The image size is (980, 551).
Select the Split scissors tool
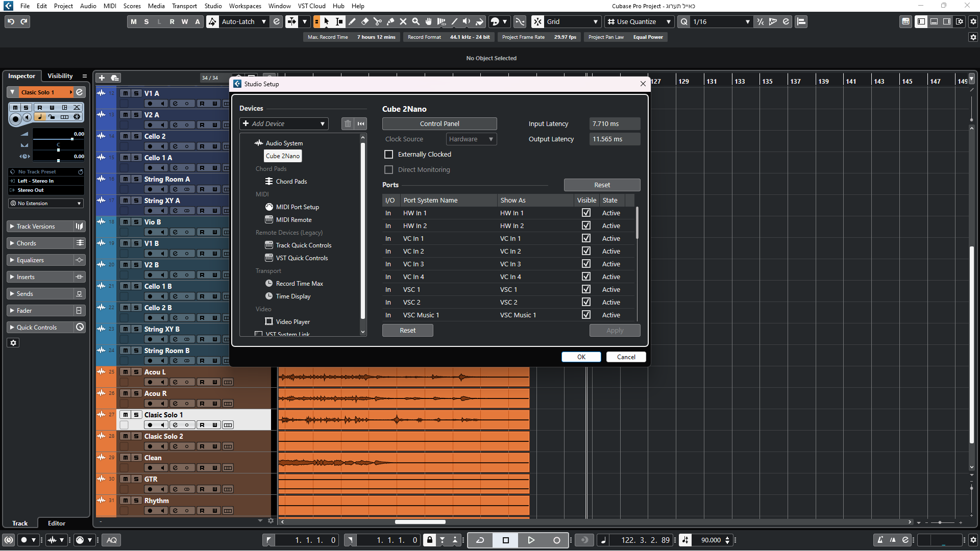pos(378,21)
